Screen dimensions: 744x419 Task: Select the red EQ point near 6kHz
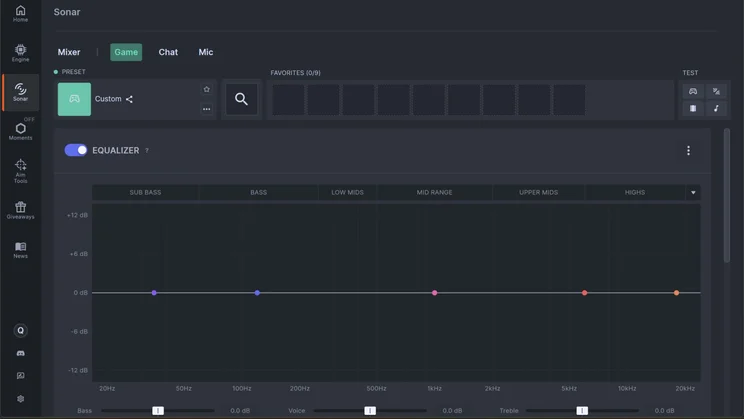point(585,293)
